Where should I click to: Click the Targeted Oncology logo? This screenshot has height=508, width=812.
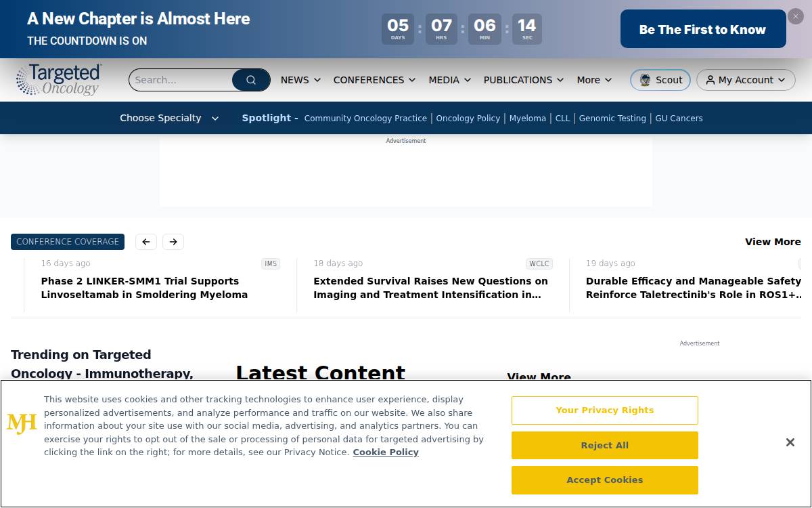pos(59,80)
